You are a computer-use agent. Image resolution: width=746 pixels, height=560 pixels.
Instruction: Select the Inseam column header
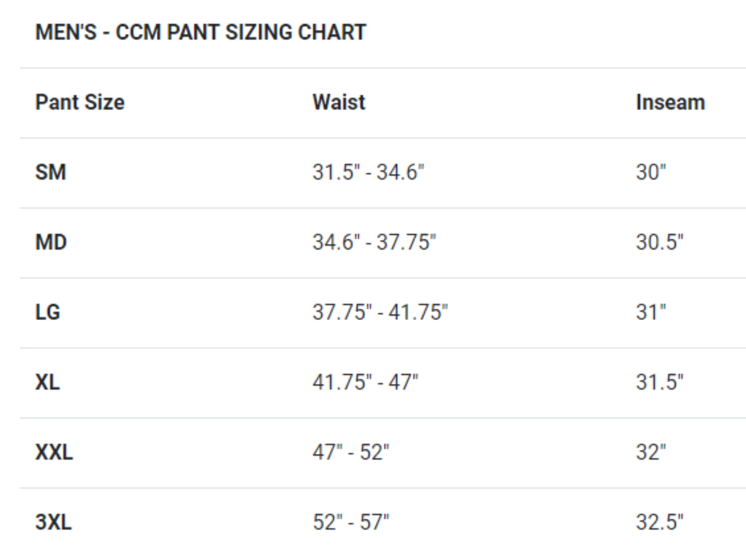pos(671,102)
